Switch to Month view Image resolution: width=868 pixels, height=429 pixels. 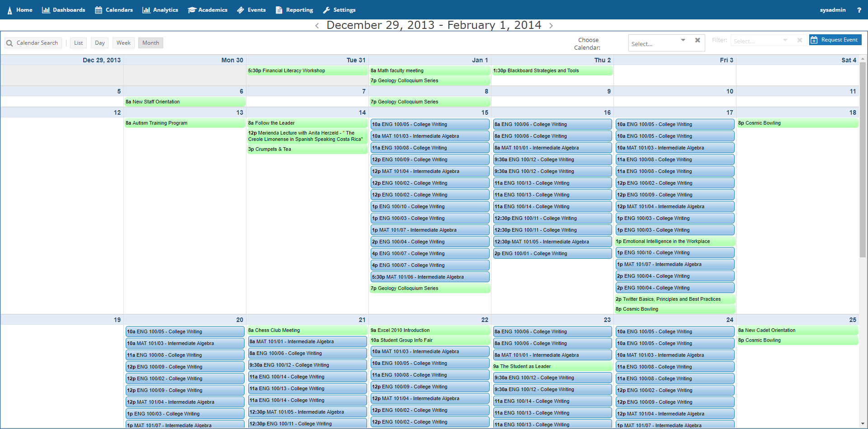[x=151, y=43]
